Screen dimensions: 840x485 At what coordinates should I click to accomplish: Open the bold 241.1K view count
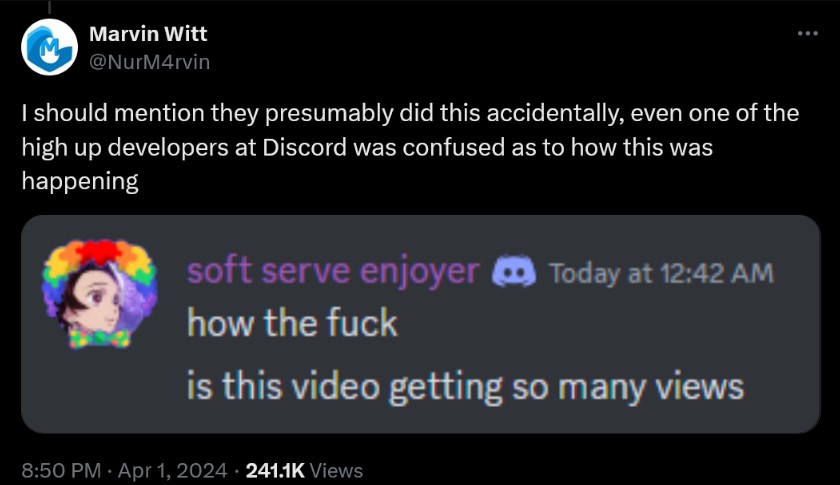pyautogui.click(x=275, y=471)
